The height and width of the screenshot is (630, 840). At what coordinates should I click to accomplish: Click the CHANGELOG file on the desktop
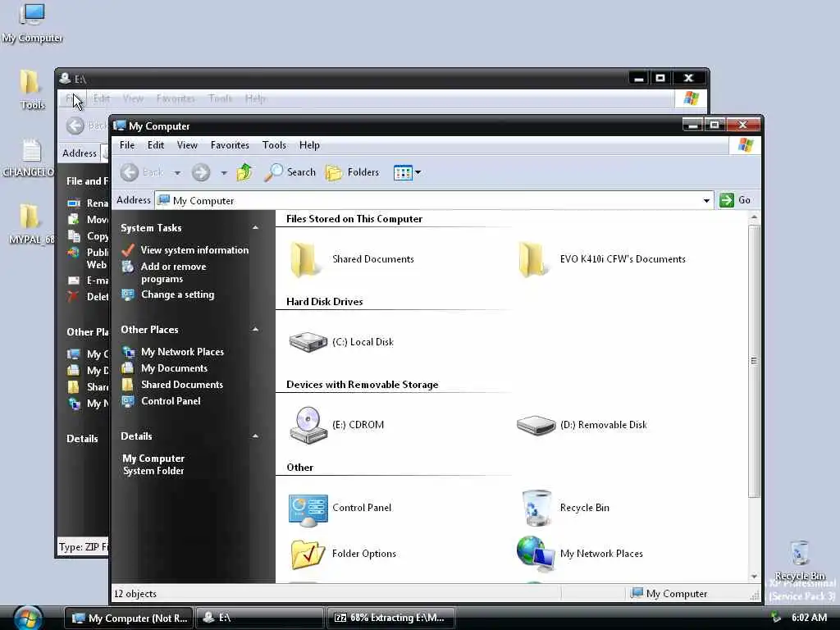coord(29,158)
